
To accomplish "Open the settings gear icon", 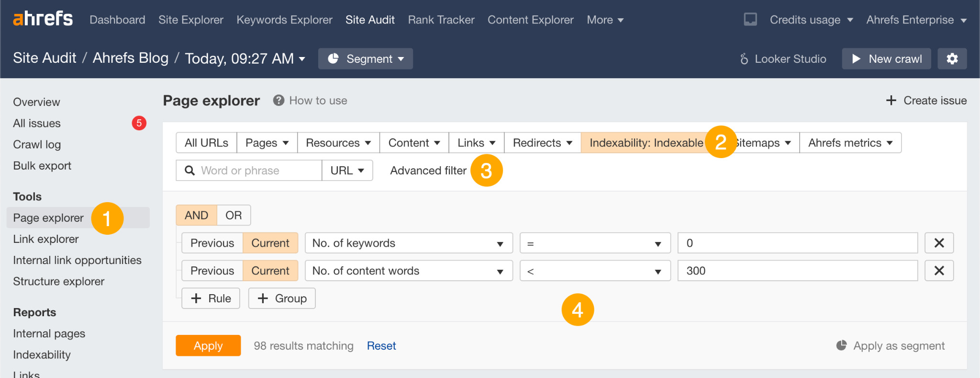I will pyautogui.click(x=952, y=58).
